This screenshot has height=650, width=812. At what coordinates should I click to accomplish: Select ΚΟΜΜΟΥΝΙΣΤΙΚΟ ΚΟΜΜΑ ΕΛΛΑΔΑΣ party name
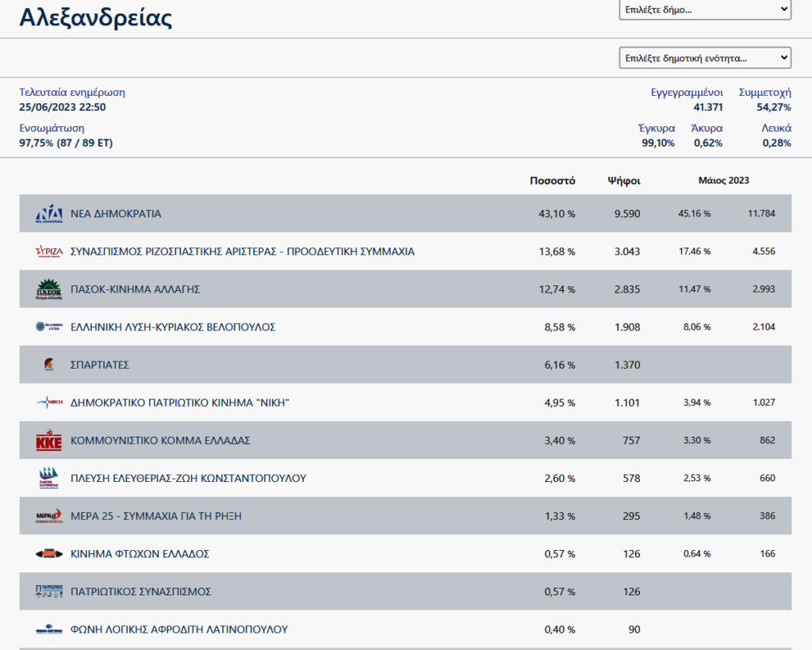[160, 441]
